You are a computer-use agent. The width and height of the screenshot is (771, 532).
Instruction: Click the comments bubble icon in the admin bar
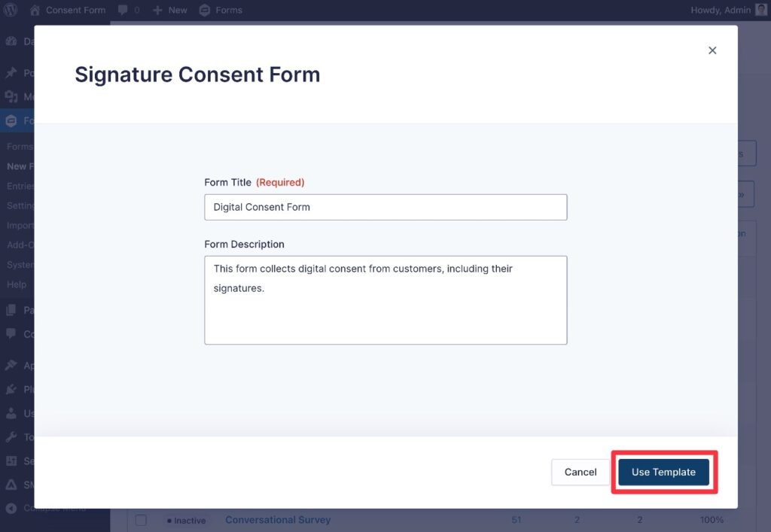(123, 10)
